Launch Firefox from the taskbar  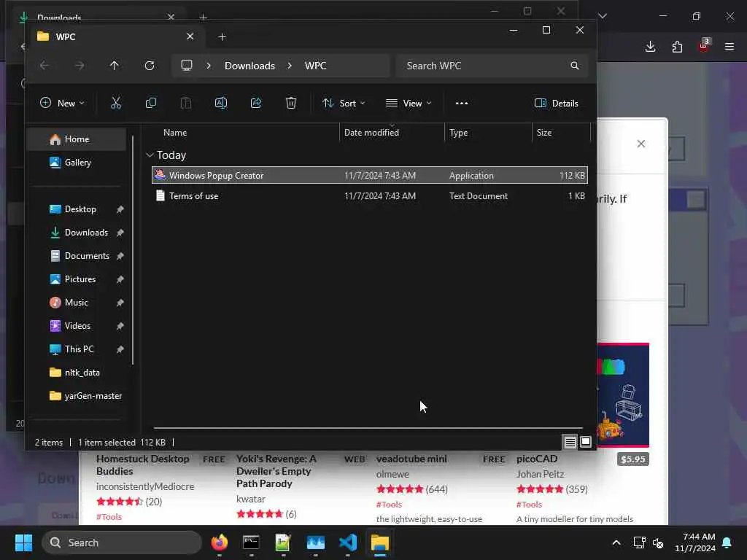[x=219, y=542]
